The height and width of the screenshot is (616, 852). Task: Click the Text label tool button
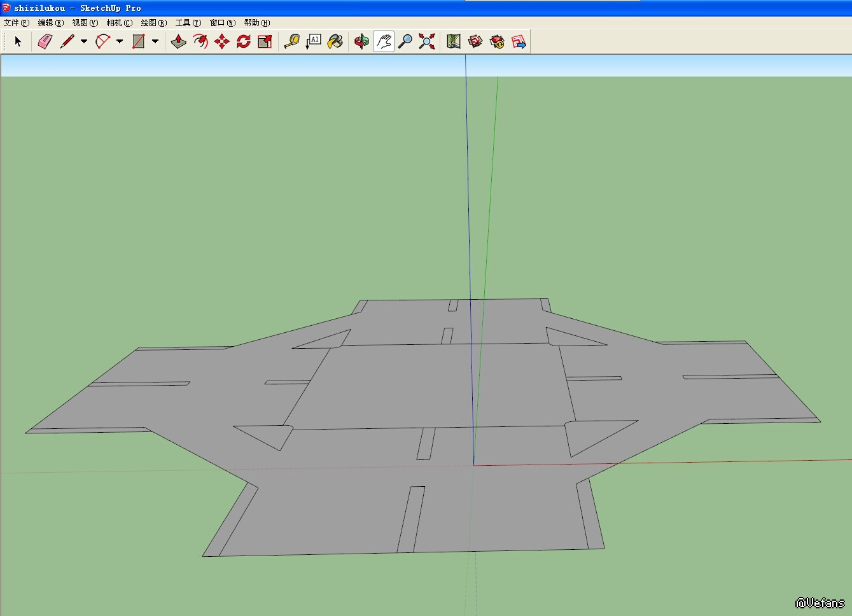coord(313,41)
